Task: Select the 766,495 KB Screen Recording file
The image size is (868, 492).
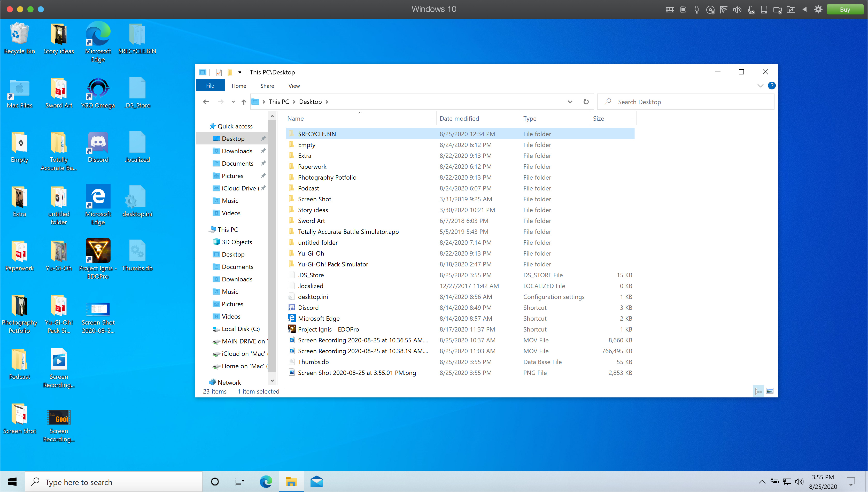Action: 460,351
